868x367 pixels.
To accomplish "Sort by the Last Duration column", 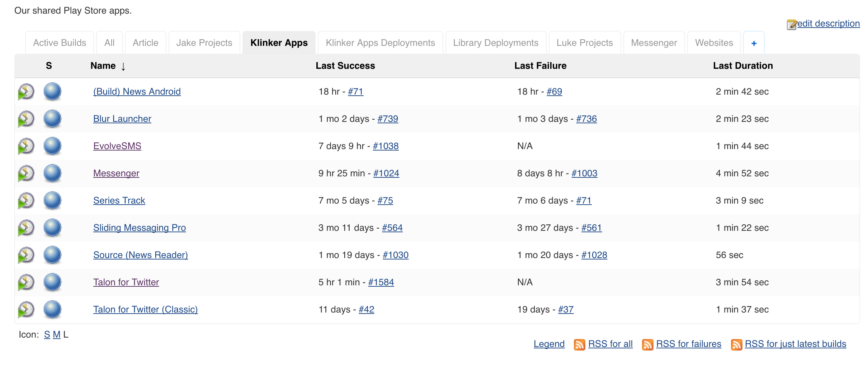I will [x=743, y=66].
